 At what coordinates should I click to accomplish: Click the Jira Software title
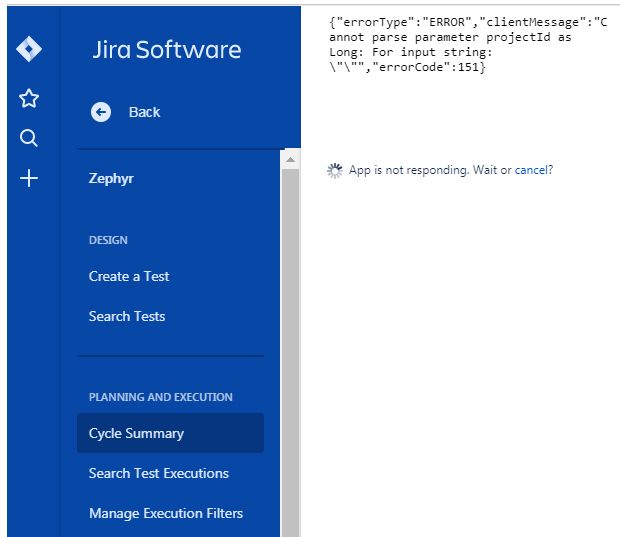pos(166,50)
